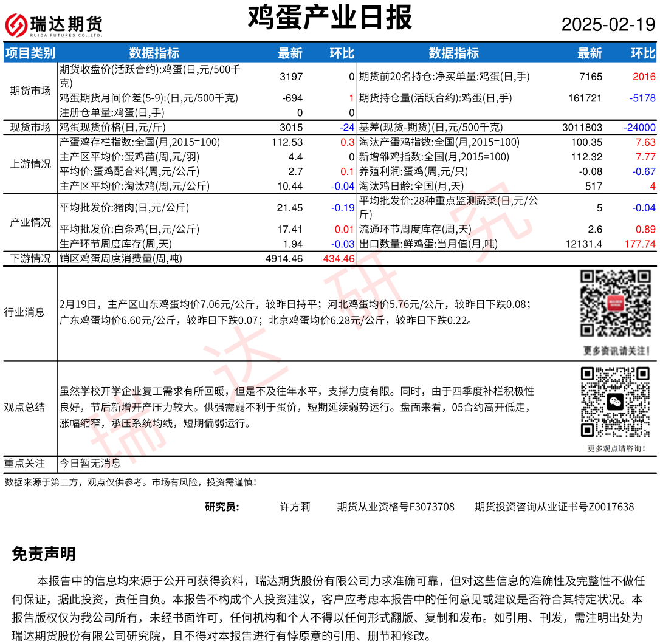Select the 期货市场 category cell
The image size is (660, 644).
tap(30, 91)
